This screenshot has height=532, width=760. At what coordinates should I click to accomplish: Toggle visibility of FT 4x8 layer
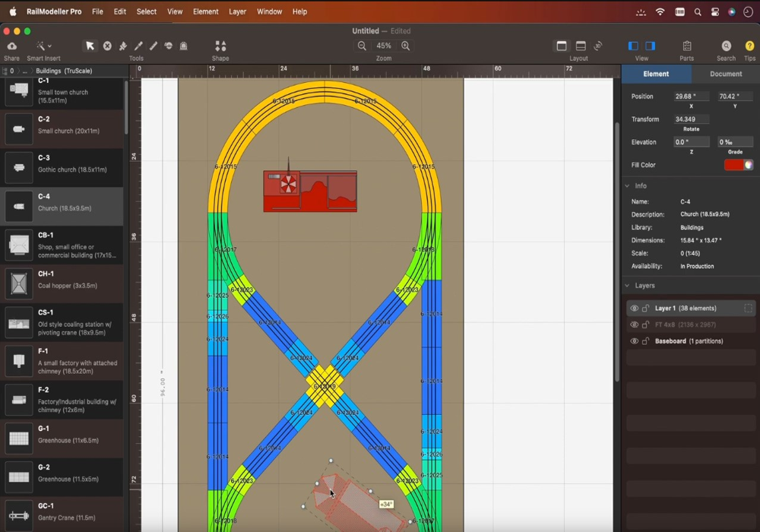pyautogui.click(x=634, y=325)
